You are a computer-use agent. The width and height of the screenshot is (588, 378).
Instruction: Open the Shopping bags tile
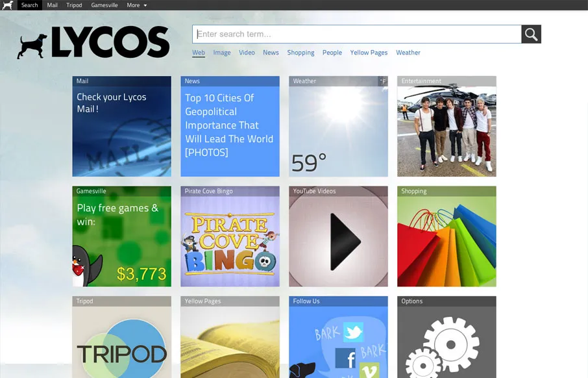[447, 236]
